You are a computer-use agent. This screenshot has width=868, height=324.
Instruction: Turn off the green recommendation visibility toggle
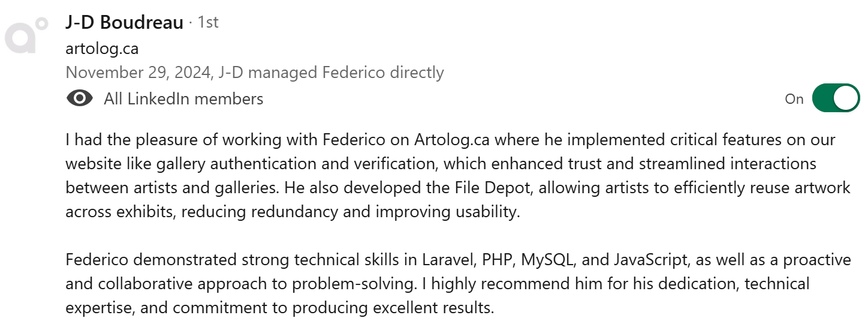(x=836, y=98)
